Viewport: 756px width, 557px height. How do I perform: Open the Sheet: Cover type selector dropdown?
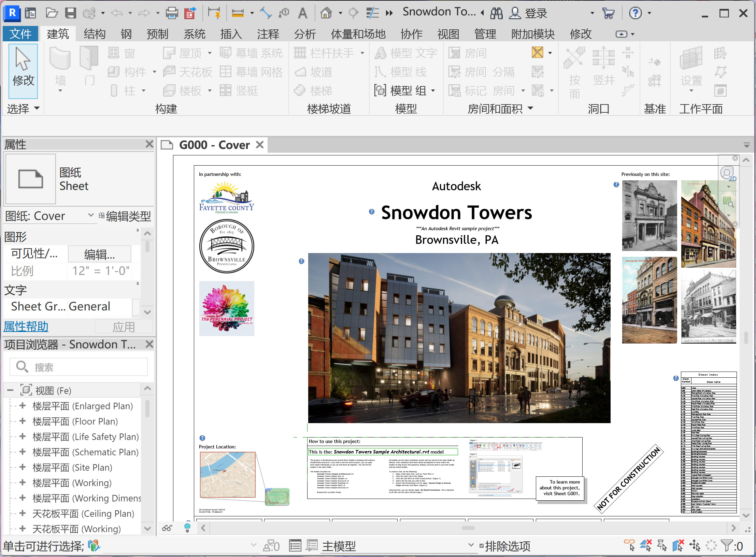[91, 215]
